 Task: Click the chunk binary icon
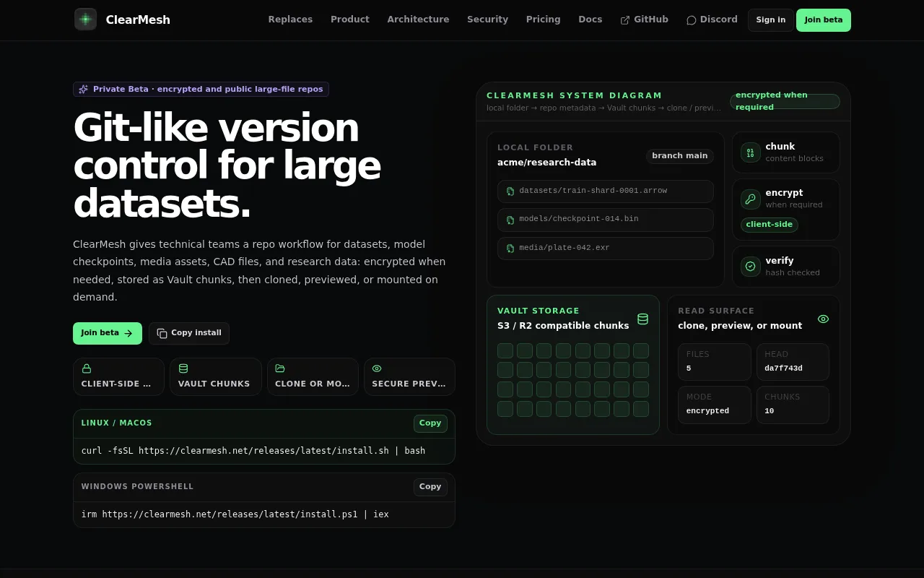(x=751, y=152)
